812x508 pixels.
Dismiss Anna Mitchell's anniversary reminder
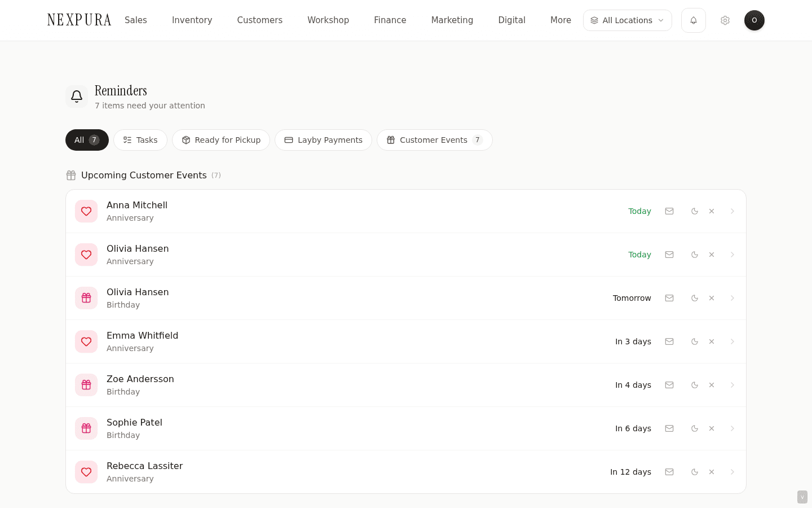[x=712, y=211]
